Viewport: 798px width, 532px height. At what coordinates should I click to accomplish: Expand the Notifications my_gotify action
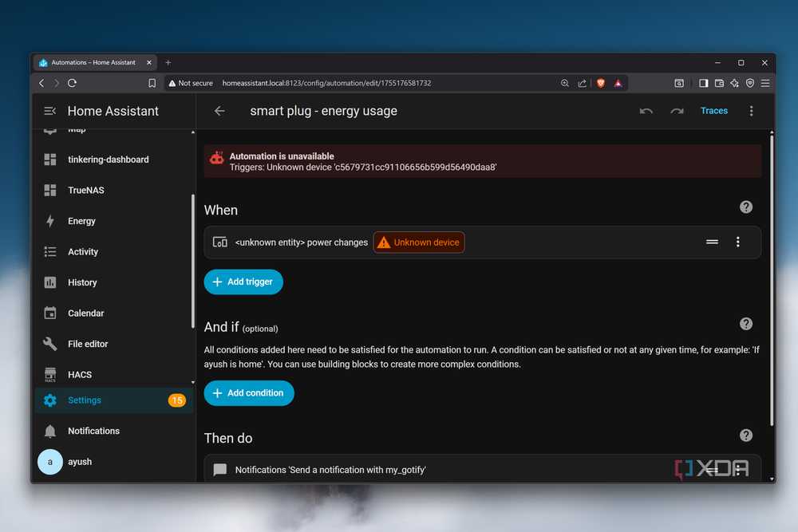point(482,469)
